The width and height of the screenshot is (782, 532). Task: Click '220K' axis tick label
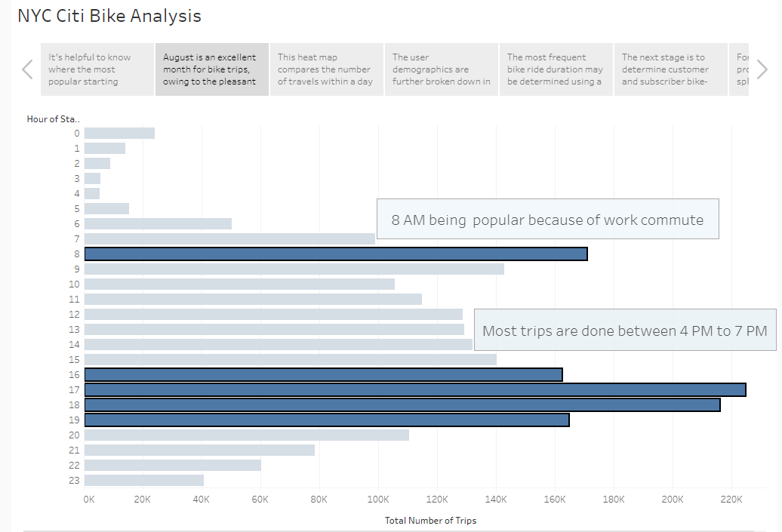pos(731,500)
